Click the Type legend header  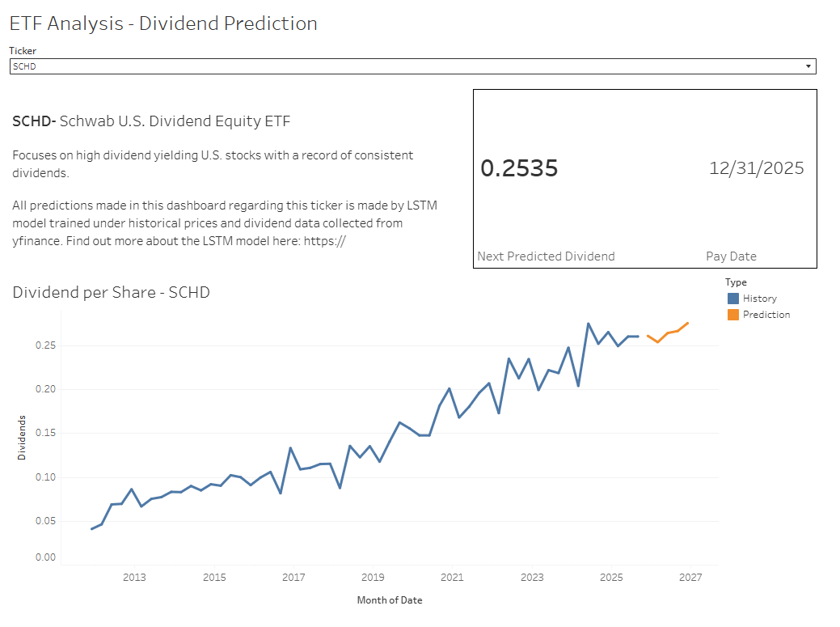[x=736, y=282]
